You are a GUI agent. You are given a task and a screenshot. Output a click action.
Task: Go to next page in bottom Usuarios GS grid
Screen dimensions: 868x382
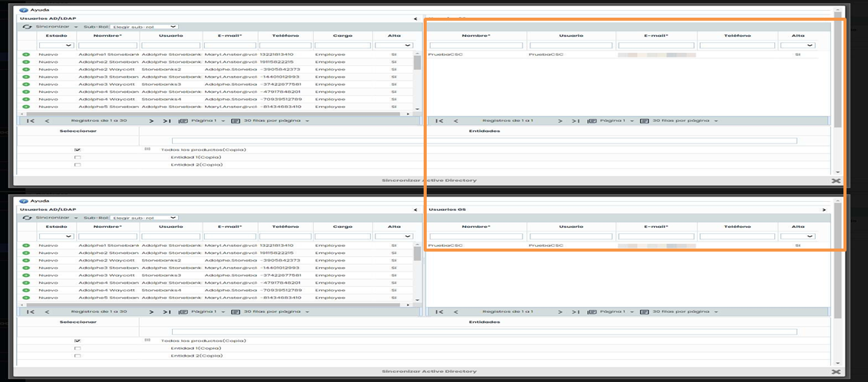pyautogui.click(x=561, y=312)
